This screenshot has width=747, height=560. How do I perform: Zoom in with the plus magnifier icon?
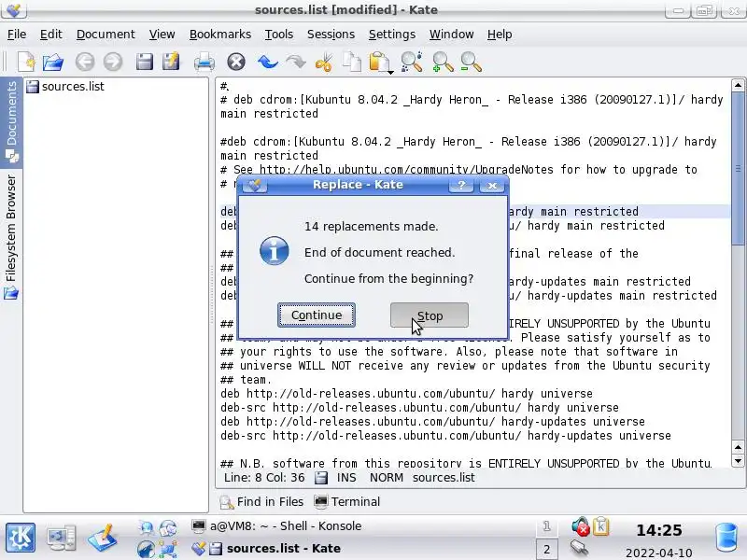click(443, 62)
